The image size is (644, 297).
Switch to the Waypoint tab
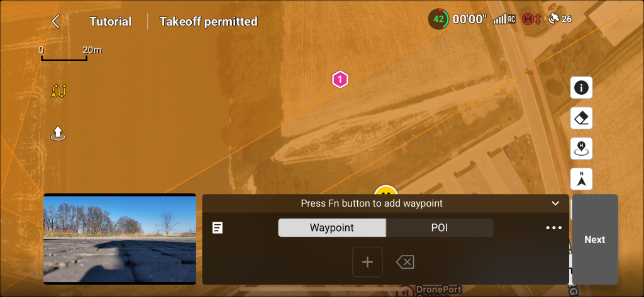pos(332,228)
